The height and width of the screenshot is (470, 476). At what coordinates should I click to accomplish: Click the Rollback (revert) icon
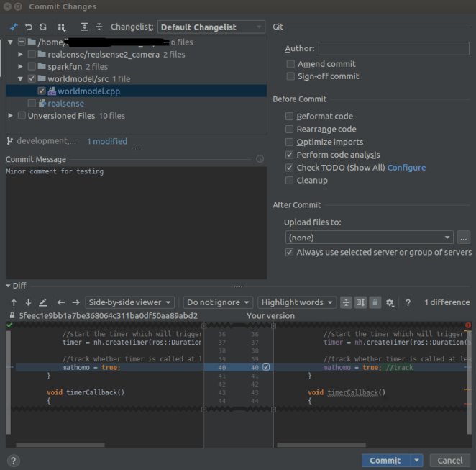tap(29, 27)
